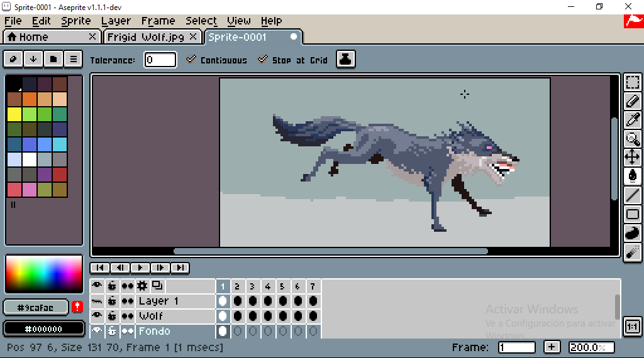Select the Contour blob tool

click(633, 233)
